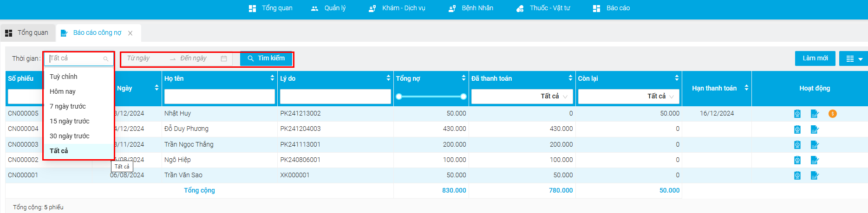
Task: Click total debt value 830.000
Action: [454, 191]
